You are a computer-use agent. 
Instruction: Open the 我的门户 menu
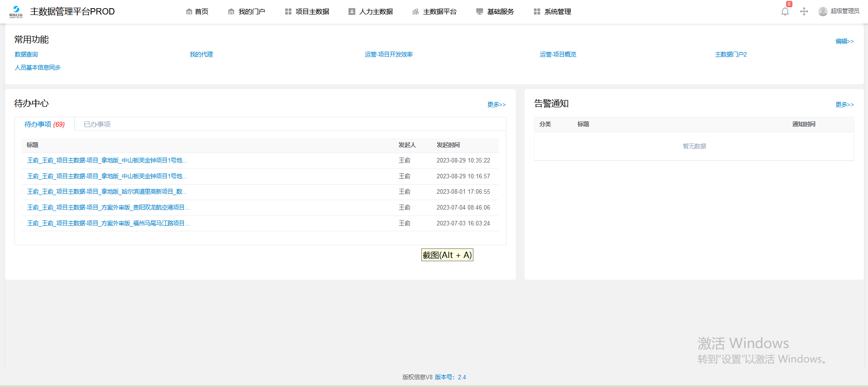coord(252,12)
